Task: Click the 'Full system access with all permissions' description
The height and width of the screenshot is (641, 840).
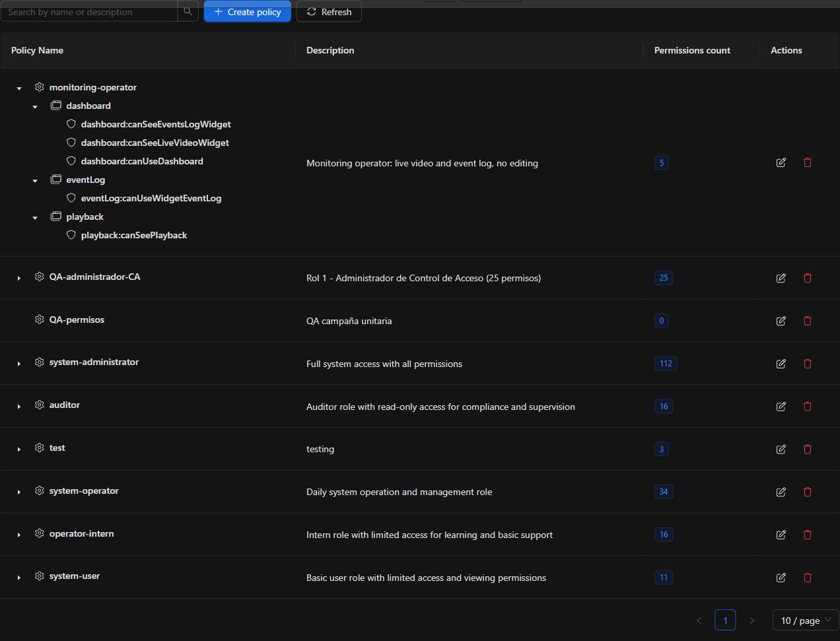Action: click(384, 364)
